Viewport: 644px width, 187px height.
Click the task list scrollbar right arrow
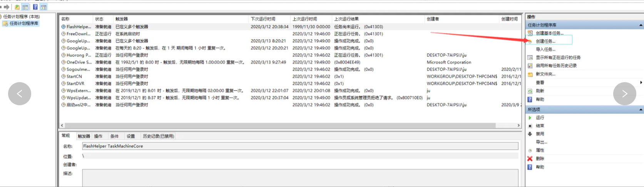(519, 125)
